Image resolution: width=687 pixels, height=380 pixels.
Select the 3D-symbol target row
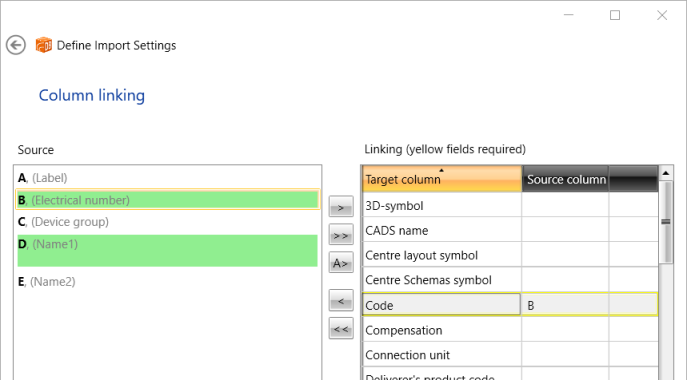coord(442,206)
